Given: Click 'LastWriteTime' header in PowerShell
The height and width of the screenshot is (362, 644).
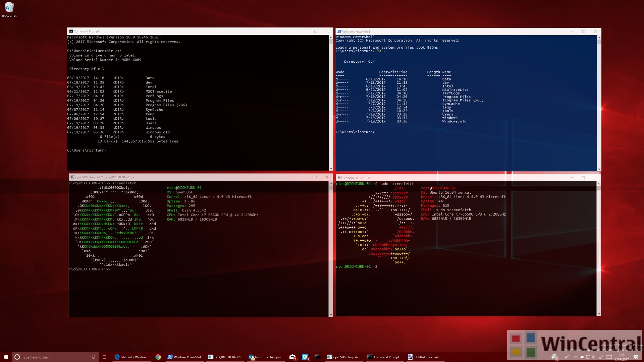Looking at the screenshot, I should (x=393, y=72).
